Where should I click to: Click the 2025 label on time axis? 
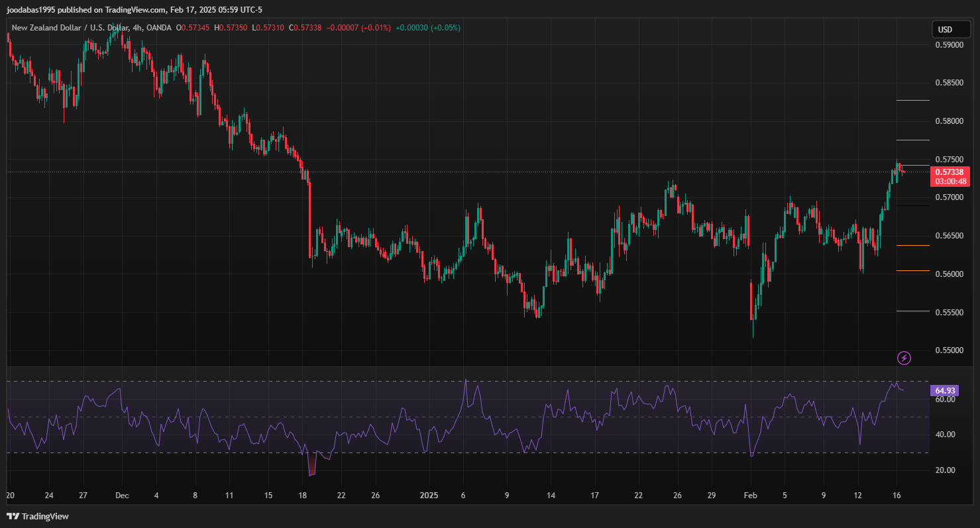429,496
